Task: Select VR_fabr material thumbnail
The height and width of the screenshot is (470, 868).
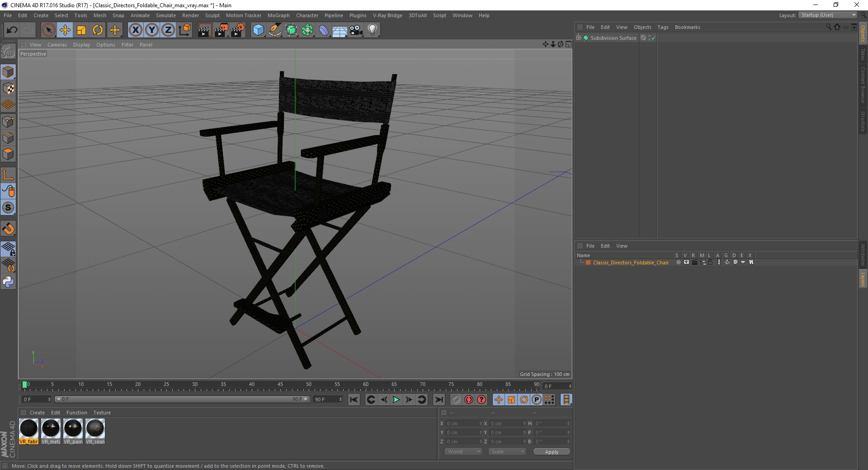Action: [28, 432]
